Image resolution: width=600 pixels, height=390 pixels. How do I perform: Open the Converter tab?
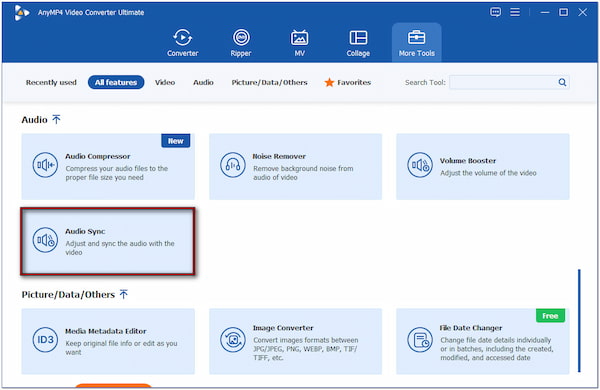183,43
